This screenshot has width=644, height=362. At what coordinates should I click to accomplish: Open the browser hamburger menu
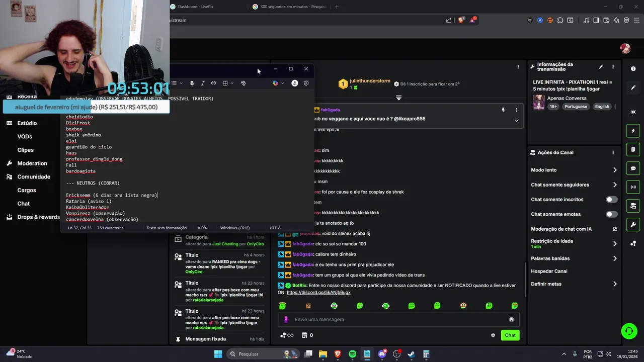(x=636, y=20)
